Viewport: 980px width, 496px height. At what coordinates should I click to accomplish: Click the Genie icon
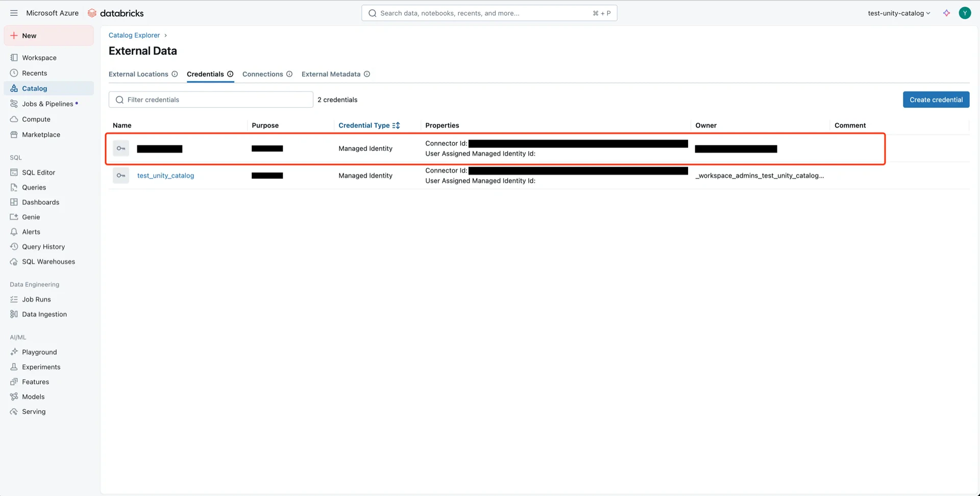tap(14, 217)
